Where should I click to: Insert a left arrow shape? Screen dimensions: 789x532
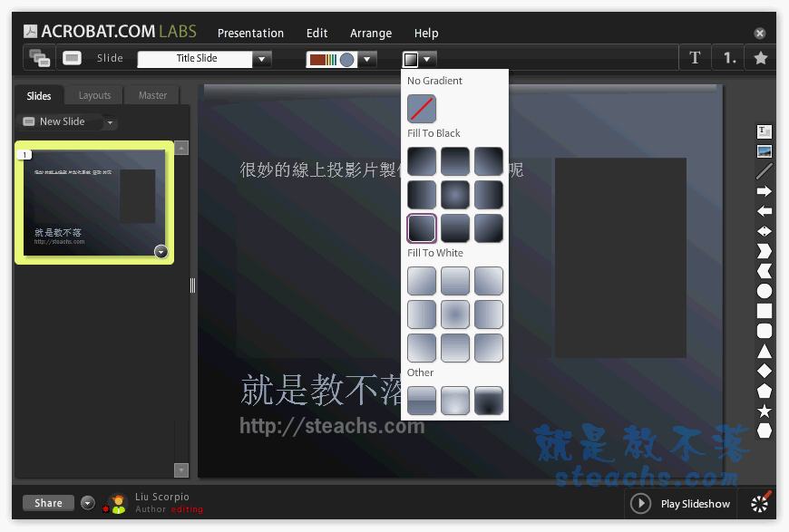(765, 211)
